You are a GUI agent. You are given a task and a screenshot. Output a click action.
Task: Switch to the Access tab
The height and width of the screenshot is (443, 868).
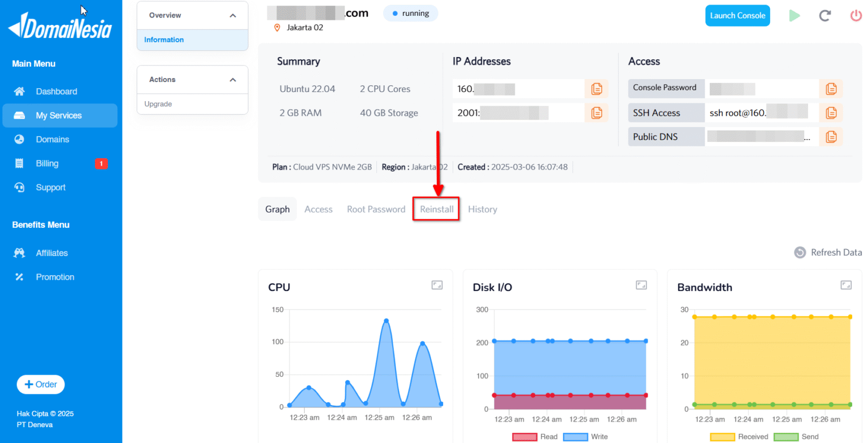click(318, 209)
